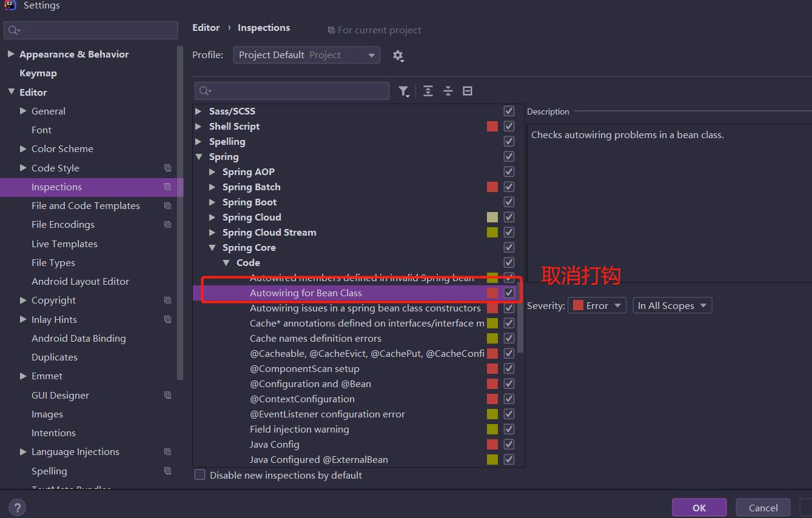Viewport: 812px width, 518px height.
Task: Click project-level icon next to Copyright
Action: click(x=168, y=301)
